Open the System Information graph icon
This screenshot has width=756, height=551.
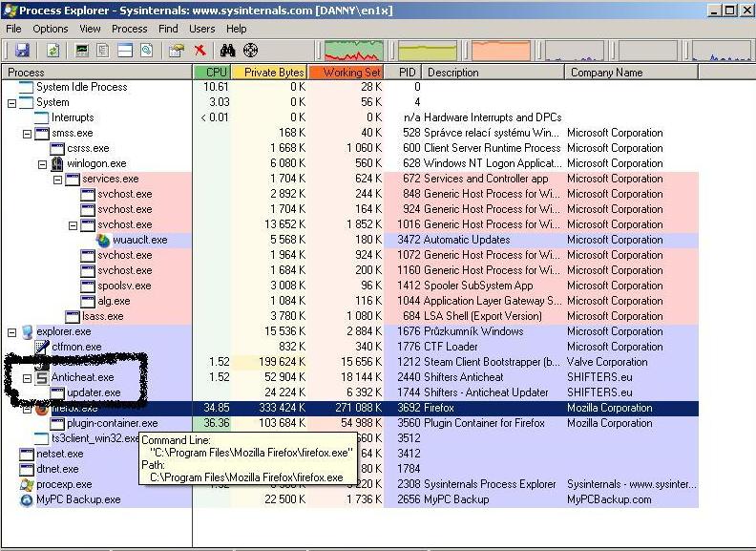pyautogui.click(x=82, y=51)
